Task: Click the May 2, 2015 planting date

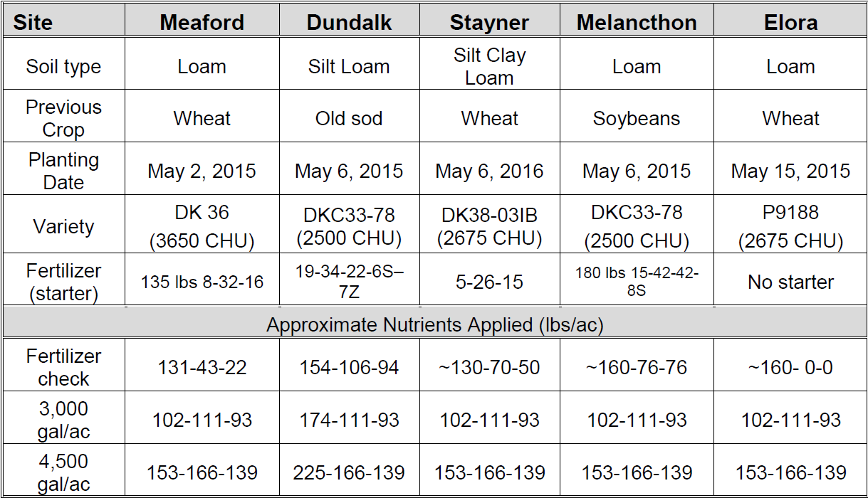Action: [x=202, y=171]
